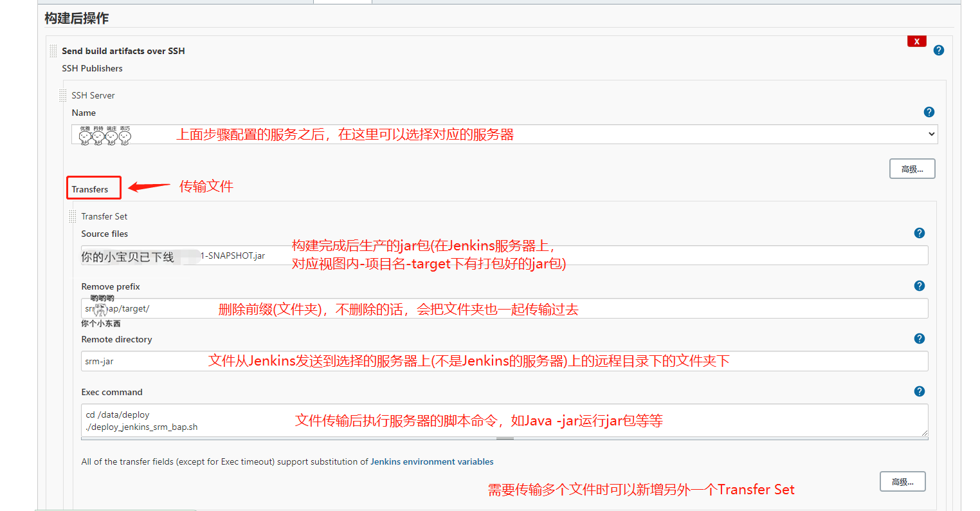Open help for SSH Server Name field
The width and height of the screenshot is (980, 511).
(x=929, y=112)
